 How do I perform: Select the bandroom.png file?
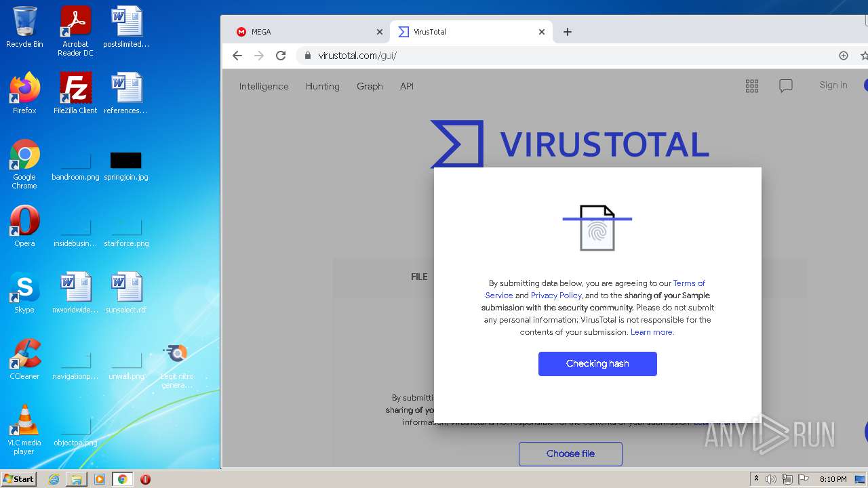coord(75,166)
